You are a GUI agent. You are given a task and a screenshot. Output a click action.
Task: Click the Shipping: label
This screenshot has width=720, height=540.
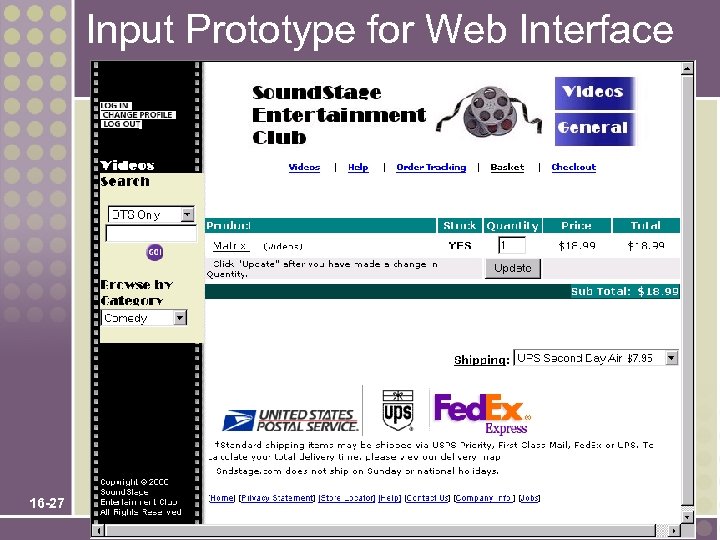pos(482,360)
